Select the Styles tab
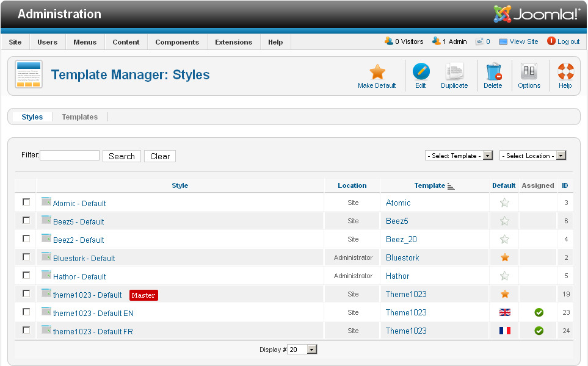This screenshot has width=588, height=366. click(32, 117)
